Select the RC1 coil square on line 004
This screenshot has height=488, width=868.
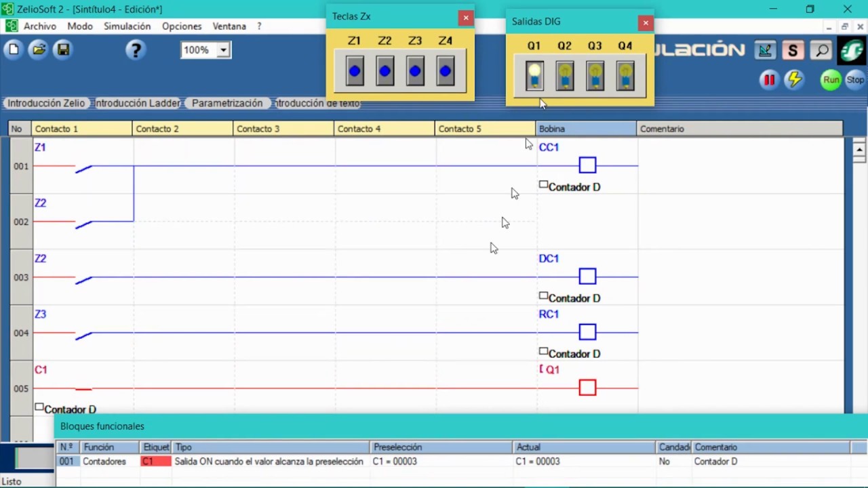click(x=587, y=332)
